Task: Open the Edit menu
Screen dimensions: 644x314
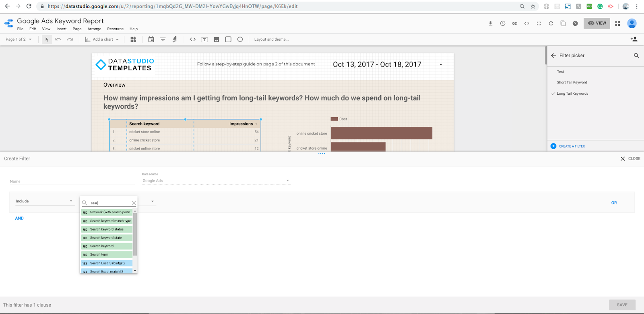Action: 33,29
